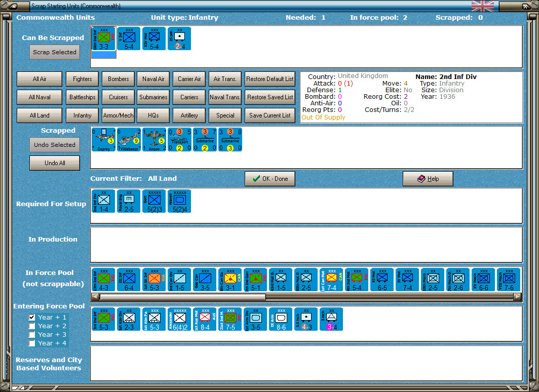The height and width of the screenshot is (392, 539).
Task: Click the 3rd Cav Div 1-5 counter
Action: (179, 280)
